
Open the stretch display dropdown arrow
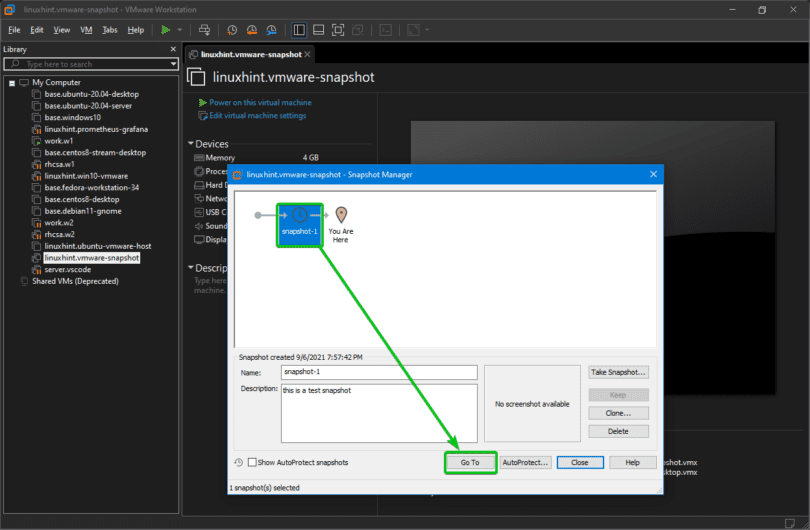pyautogui.click(x=427, y=30)
